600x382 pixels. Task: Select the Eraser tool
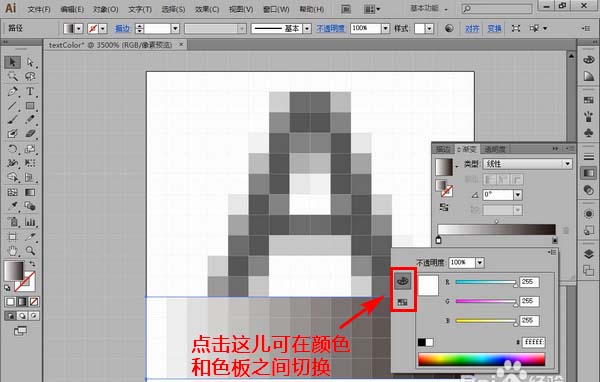pyautogui.click(x=30, y=134)
